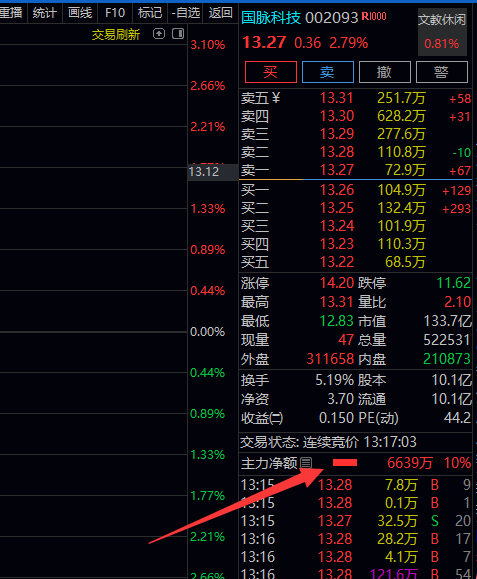Click 返回 to go back
Screen dimensions: 477x579
[x=220, y=13]
